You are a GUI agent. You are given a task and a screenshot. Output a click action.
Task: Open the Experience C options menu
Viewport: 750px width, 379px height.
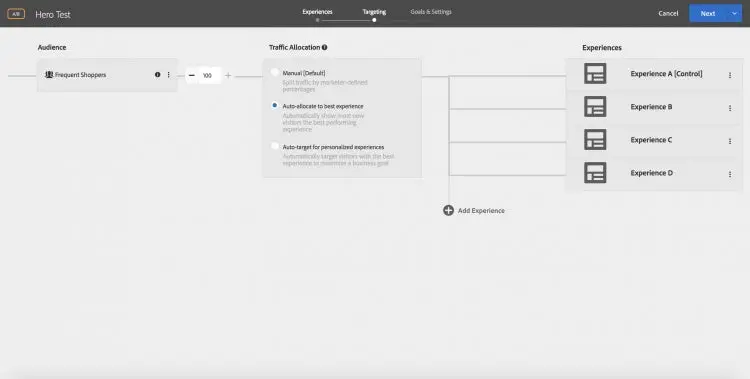click(x=730, y=141)
